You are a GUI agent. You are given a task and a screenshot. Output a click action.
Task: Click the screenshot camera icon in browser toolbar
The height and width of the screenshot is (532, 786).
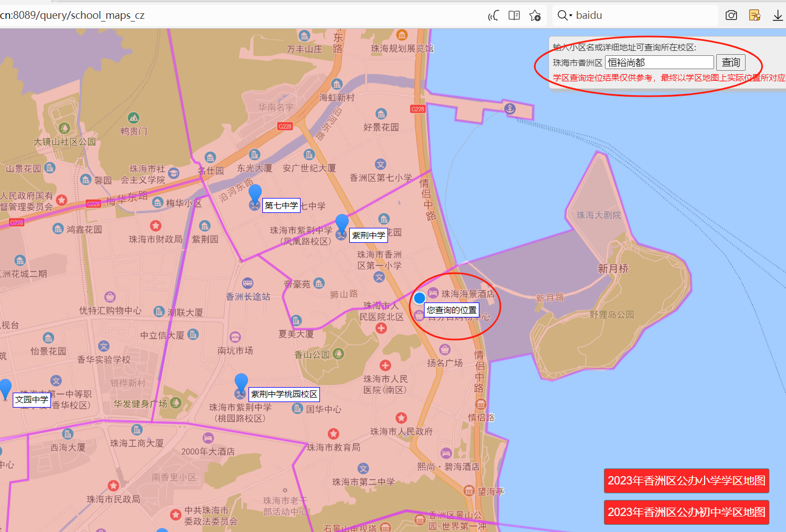(731, 15)
